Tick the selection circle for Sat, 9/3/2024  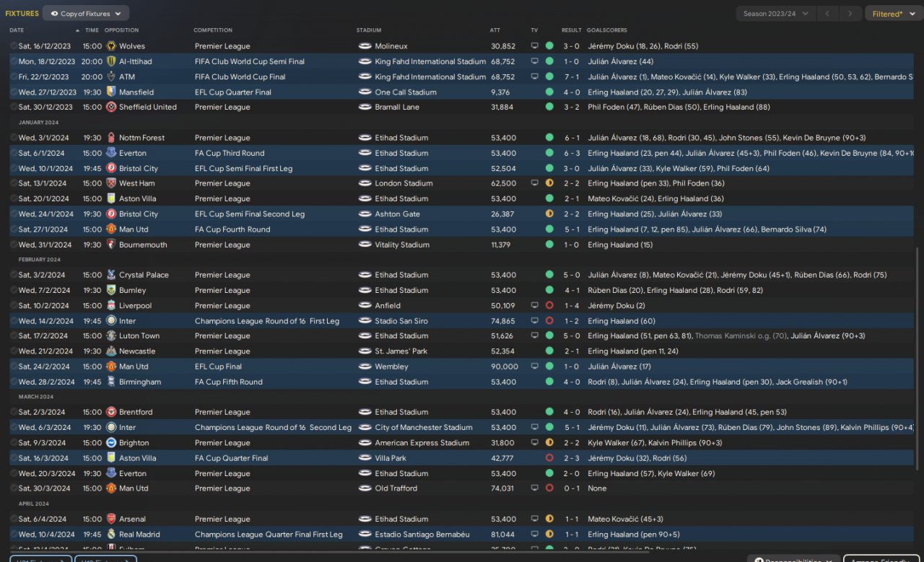tap(14, 443)
